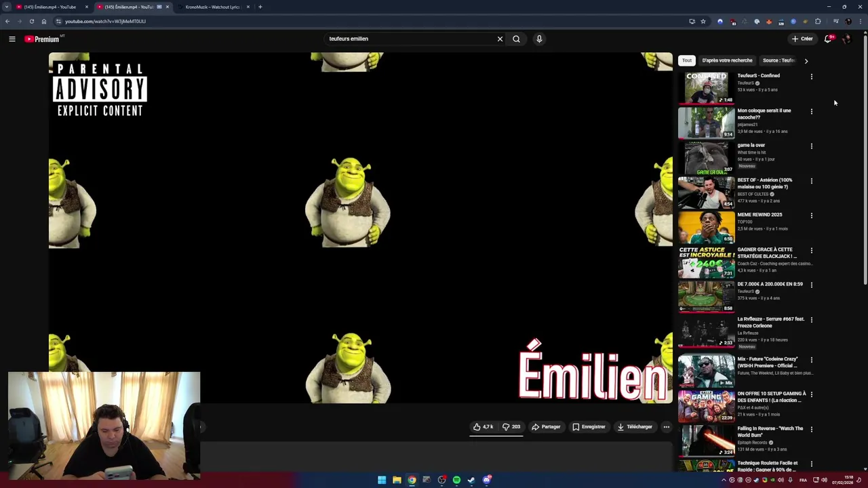
Task: Open browser extensions puzzle icon
Action: (x=818, y=21)
